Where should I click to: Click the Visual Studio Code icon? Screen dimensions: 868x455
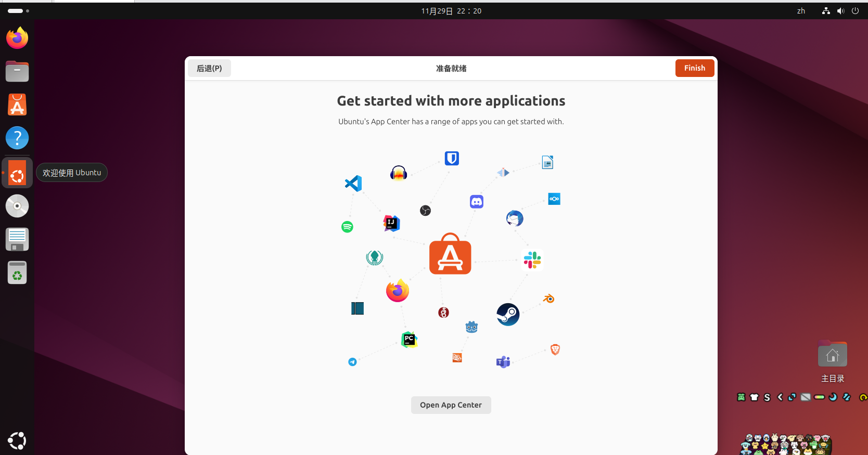point(353,183)
